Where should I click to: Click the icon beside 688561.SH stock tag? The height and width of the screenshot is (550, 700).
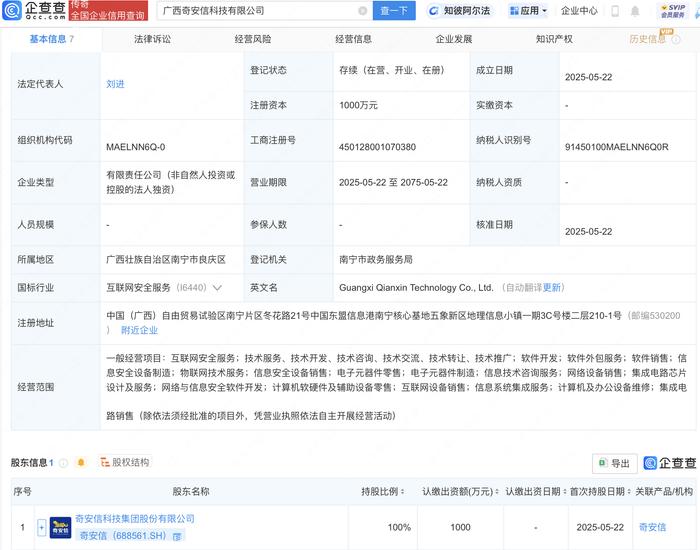[x=177, y=536]
